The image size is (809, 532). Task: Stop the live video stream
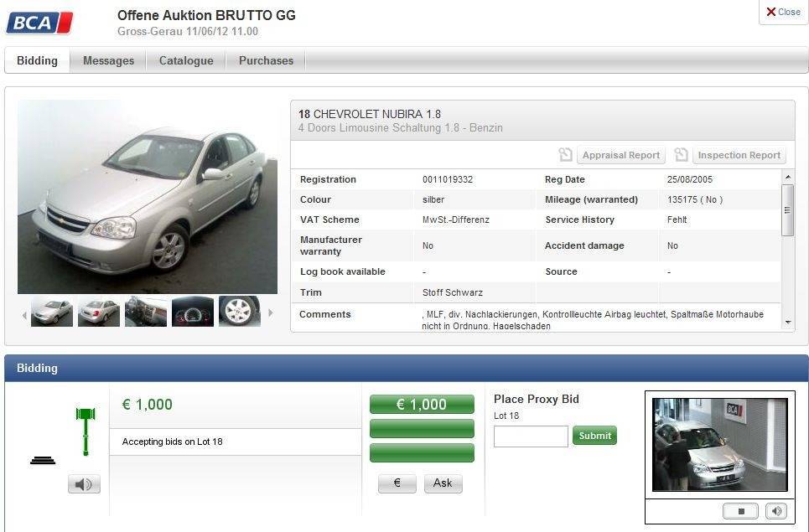click(x=740, y=511)
